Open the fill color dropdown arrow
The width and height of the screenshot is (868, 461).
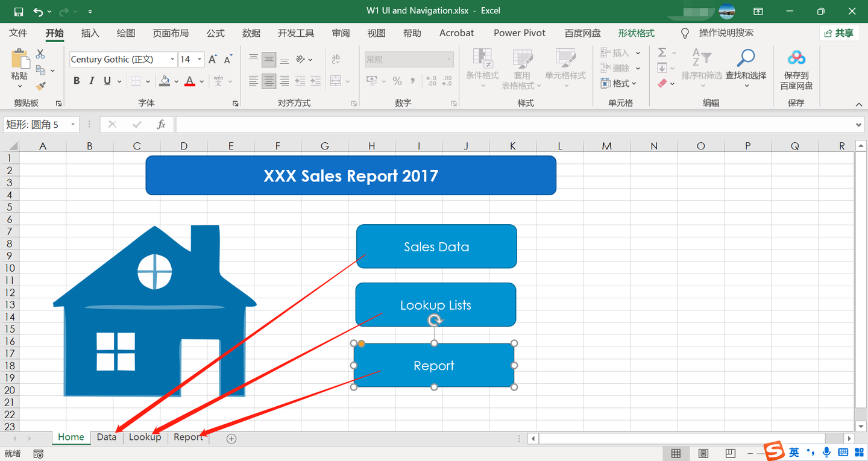click(176, 80)
